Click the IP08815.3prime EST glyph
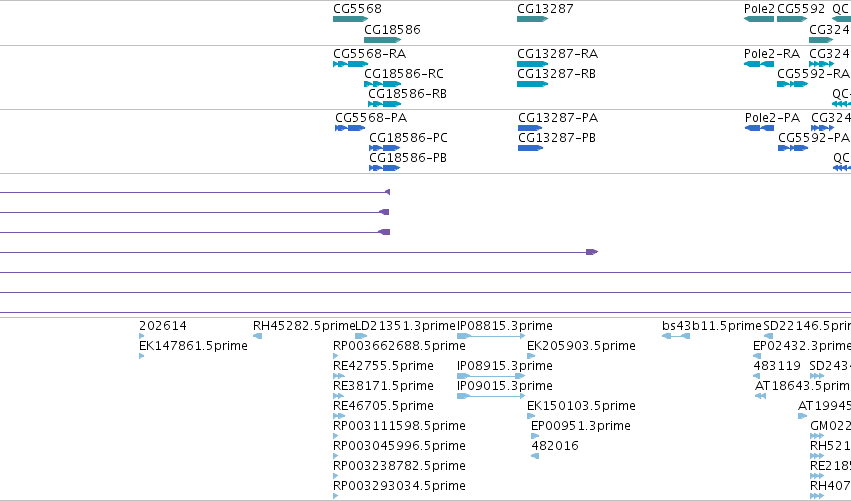851x501 pixels. [x=491, y=337]
